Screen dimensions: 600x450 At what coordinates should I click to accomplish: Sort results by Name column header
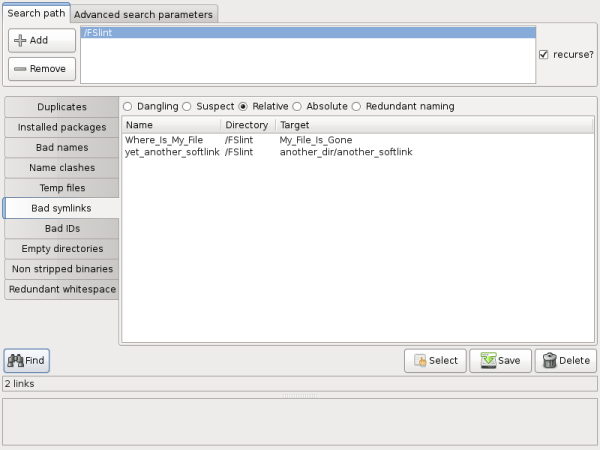click(x=170, y=125)
